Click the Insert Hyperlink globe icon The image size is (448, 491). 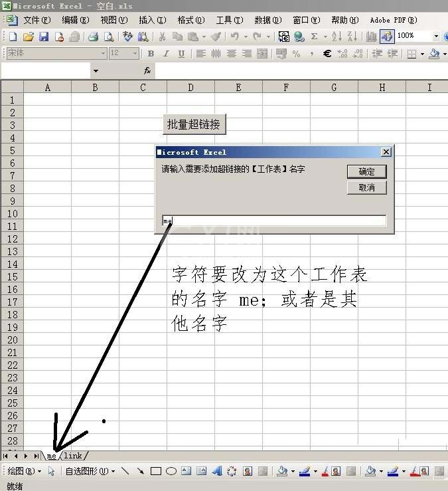click(299, 37)
